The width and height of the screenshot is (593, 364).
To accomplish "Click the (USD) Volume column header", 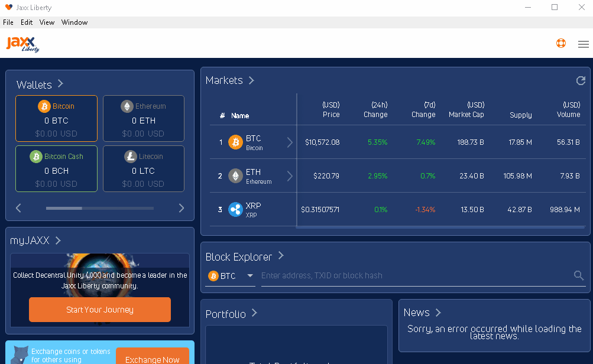I will coord(568,110).
